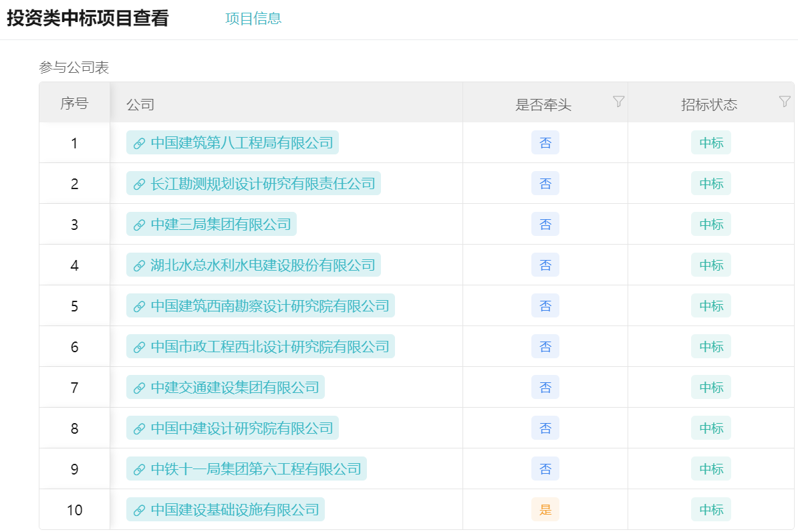Click the 中标 tag in row 2
Image resolution: width=798 pixels, height=532 pixels.
[711, 184]
